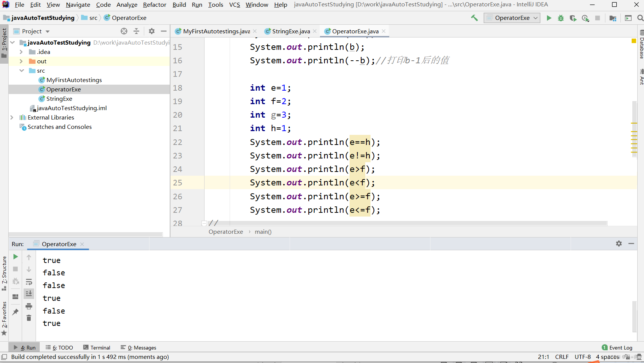Run OperatorExe with the green play button

[549, 18]
